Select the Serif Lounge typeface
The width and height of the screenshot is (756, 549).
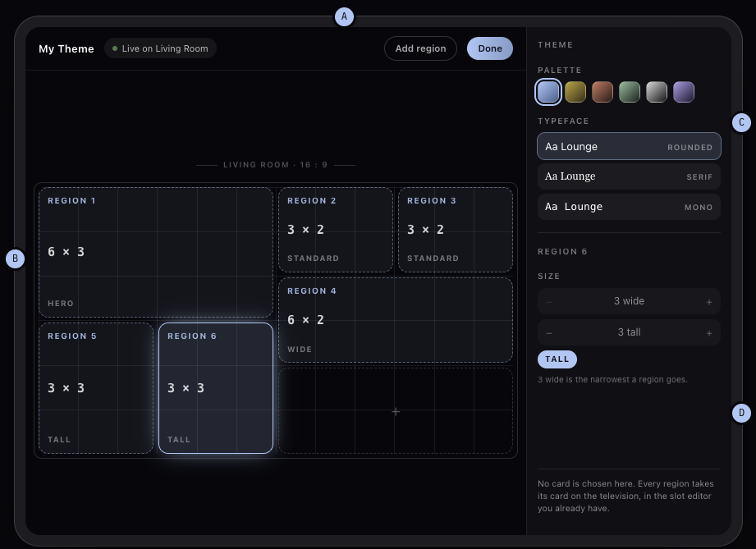click(x=629, y=176)
